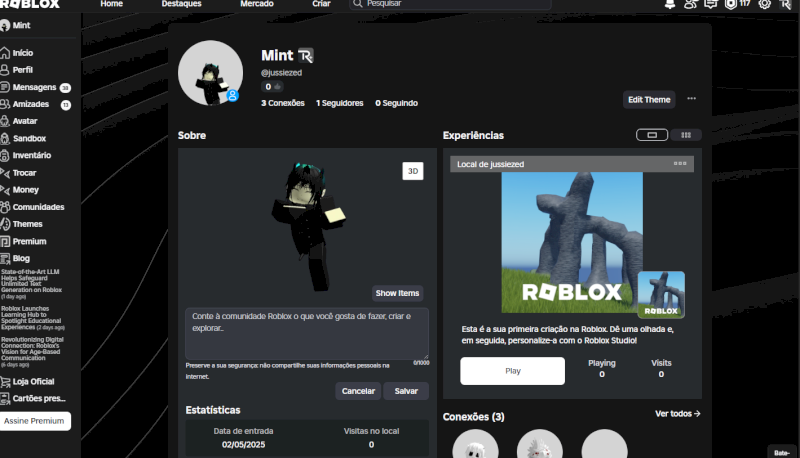The image size is (800, 458).
Task: Click the Sandbox icon in sidebar
Action: pyautogui.click(x=5, y=138)
